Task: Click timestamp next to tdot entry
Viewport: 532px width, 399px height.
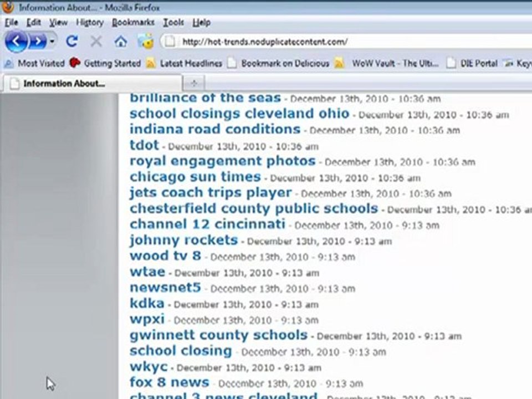Action: (x=243, y=146)
